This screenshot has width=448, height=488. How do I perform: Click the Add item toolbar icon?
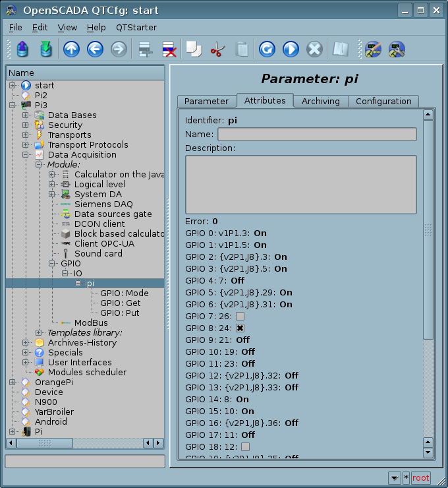tap(145, 49)
